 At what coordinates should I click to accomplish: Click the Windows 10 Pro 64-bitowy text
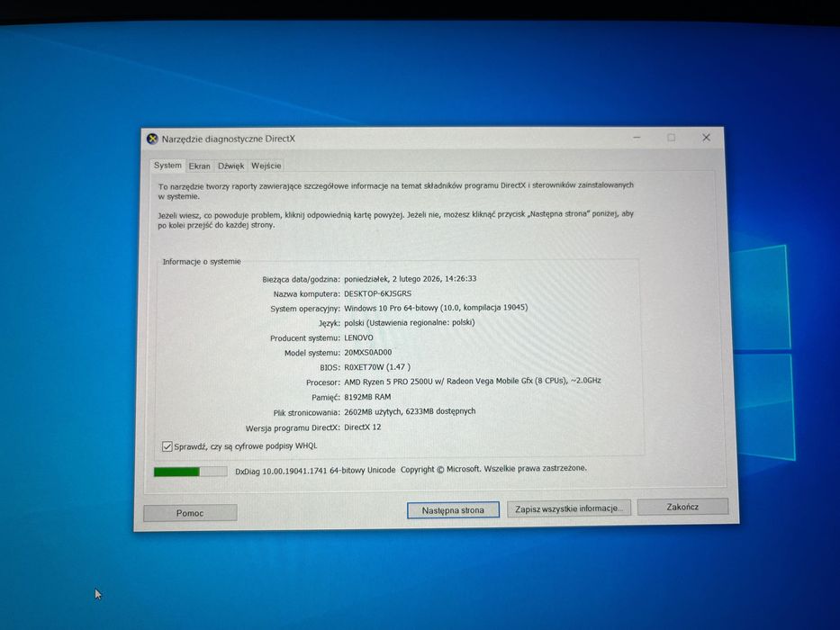(391, 308)
